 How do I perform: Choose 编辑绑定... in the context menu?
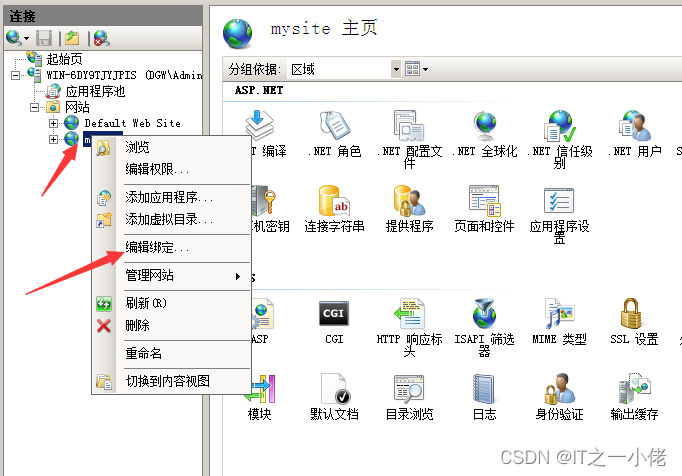click(171, 248)
